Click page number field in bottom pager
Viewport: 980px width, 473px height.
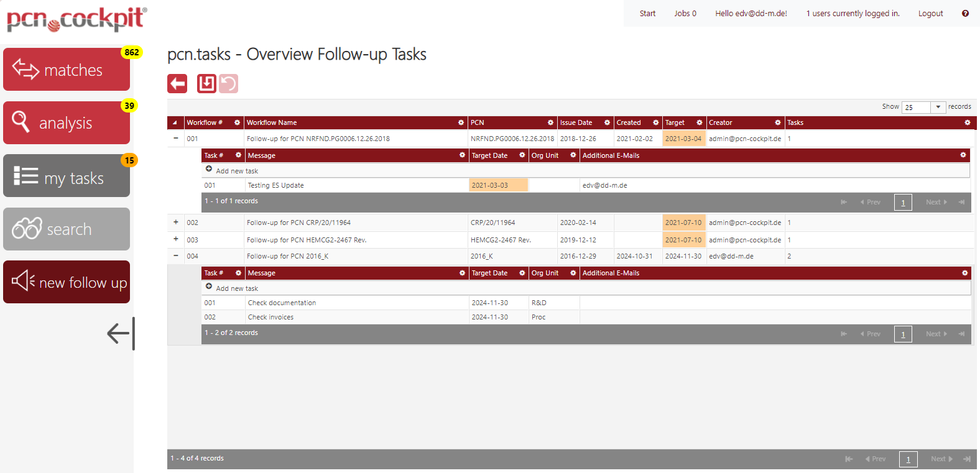coord(908,459)
